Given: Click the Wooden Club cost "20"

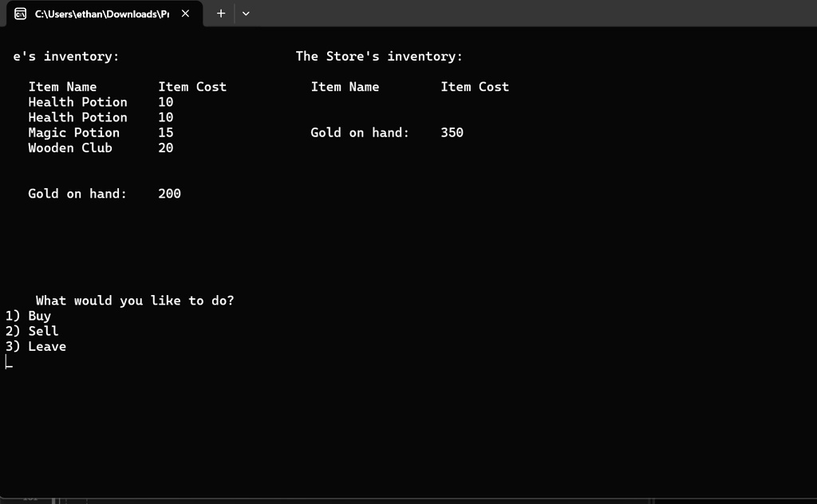Looking at the screenshot, I should point(166,148).
